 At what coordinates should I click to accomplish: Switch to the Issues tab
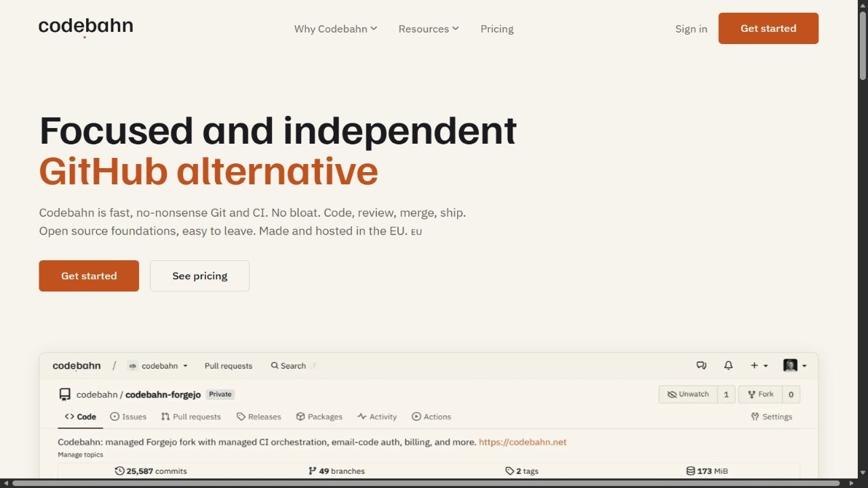[128, 417]
